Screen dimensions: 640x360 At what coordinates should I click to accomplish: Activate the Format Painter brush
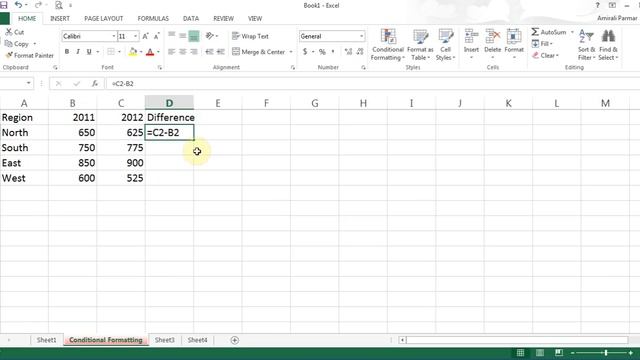(29, 55)
